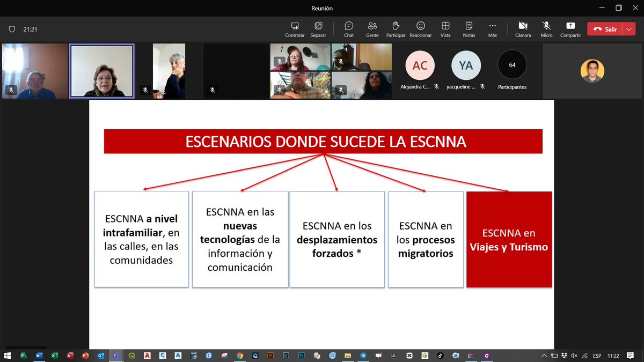Leave the meeting with the Salir button
Viewport: 644px width, 362px height.
(605, 29)
